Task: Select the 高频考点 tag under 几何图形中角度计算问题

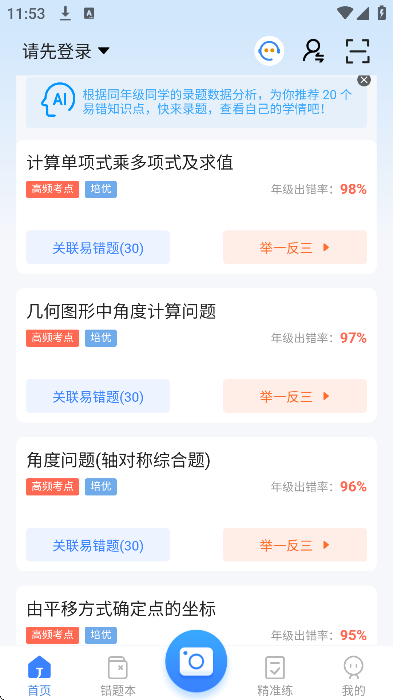Action: (52, 338)
